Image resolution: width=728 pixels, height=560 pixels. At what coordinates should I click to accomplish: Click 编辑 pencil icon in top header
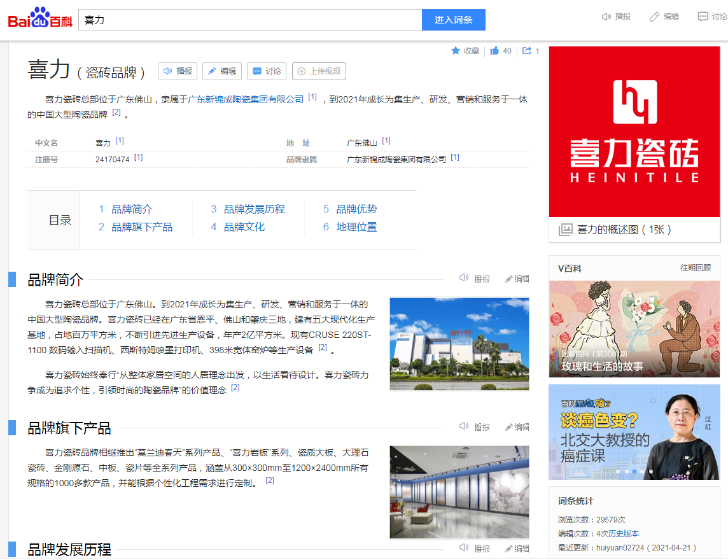coord(654,17)
